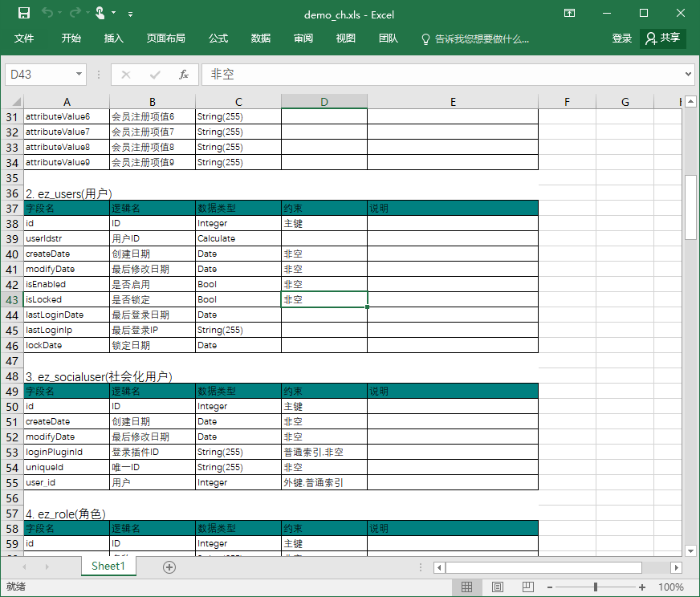
Task: Open Ribbon Display Options icon
Action: click(x=570, y=13)
